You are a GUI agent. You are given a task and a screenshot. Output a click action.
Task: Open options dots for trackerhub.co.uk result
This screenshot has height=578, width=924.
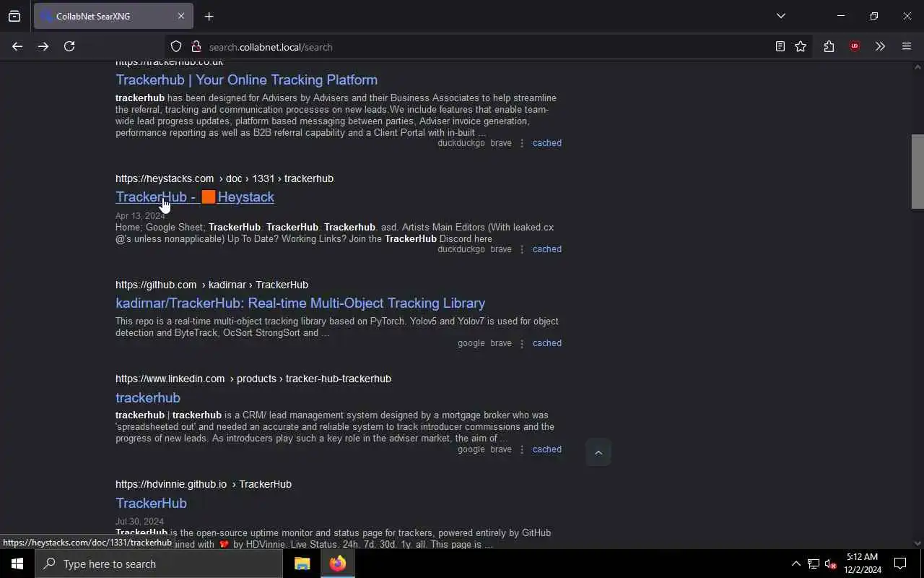(x=522, y=143)
